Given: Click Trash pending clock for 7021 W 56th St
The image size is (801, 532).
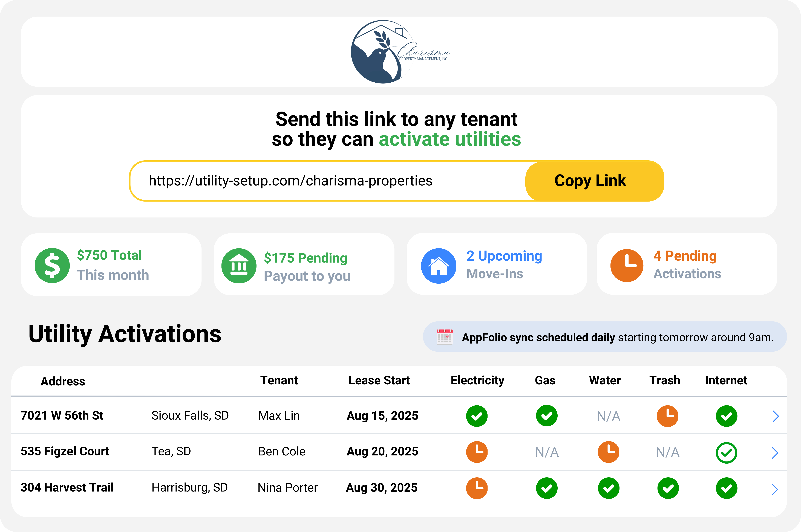Looking at the screenshot, I should pyautogui.click(x=668, y=416).
